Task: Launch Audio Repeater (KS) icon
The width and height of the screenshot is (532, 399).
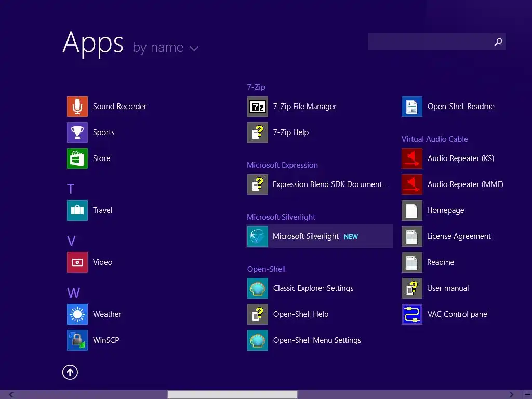Action: coord(412,158)
